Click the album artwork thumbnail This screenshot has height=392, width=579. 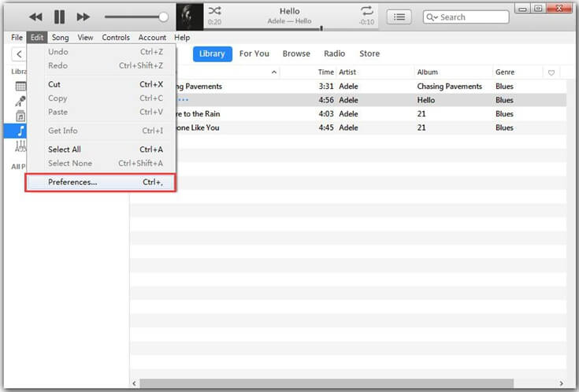[x=190, y=17]
